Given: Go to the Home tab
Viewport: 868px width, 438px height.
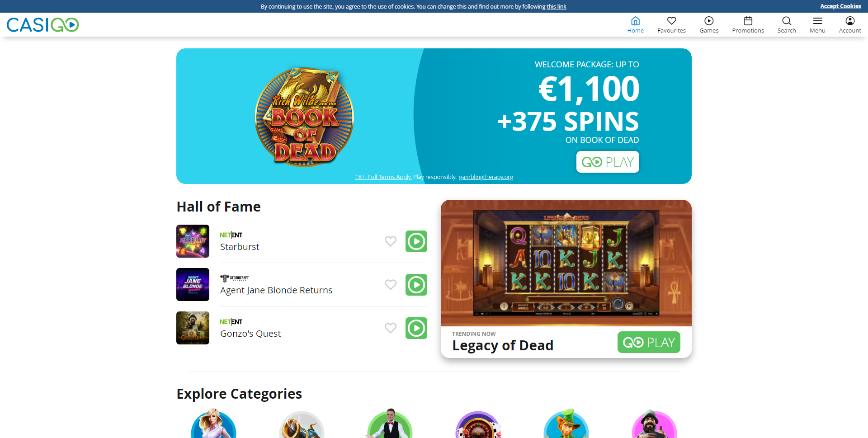Looking at the screenshot, I should pyautogui.click(x=635, y=24).
